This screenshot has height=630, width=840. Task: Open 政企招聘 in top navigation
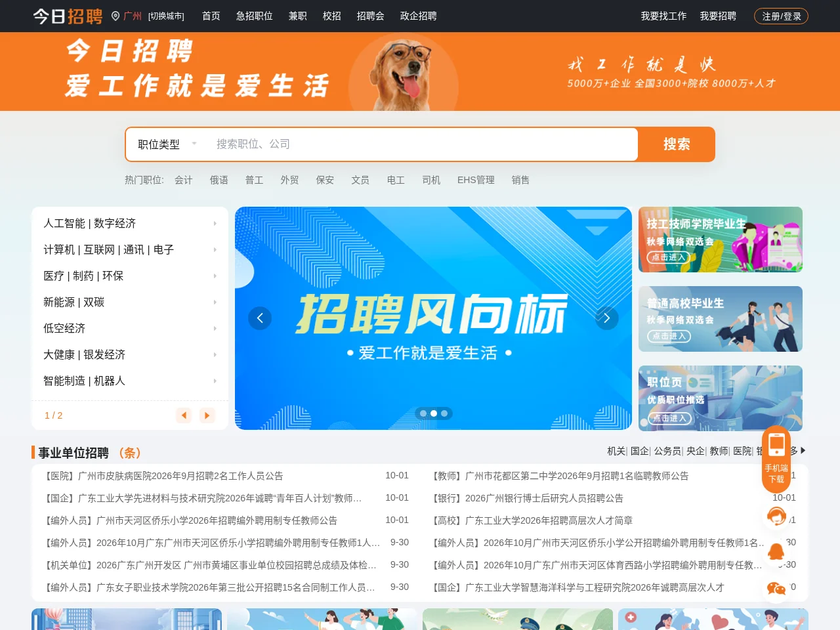pos(419,16)
